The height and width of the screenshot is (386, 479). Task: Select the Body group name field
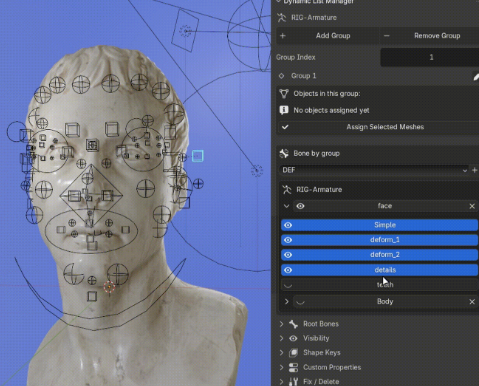coord(385,302)
